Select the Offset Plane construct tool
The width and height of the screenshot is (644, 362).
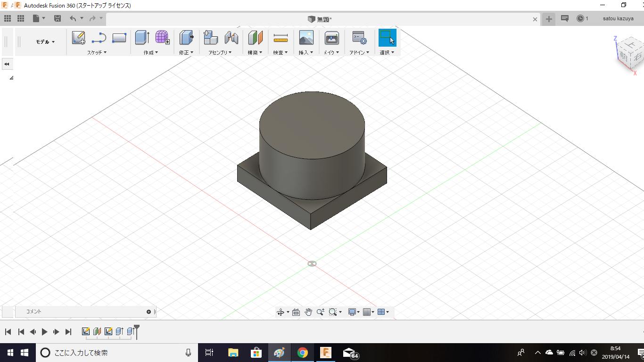pyautogui.click(x=255, y=38)
